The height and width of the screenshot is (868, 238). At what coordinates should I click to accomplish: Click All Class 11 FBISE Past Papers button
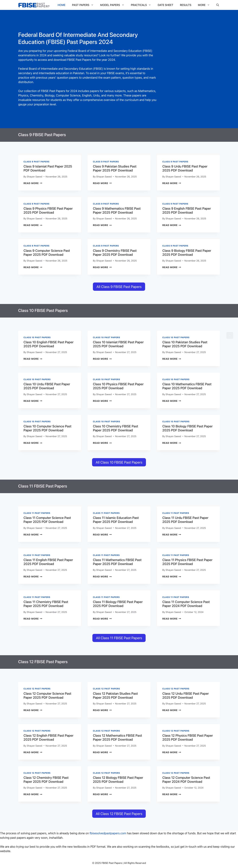(x=119, y=638)
